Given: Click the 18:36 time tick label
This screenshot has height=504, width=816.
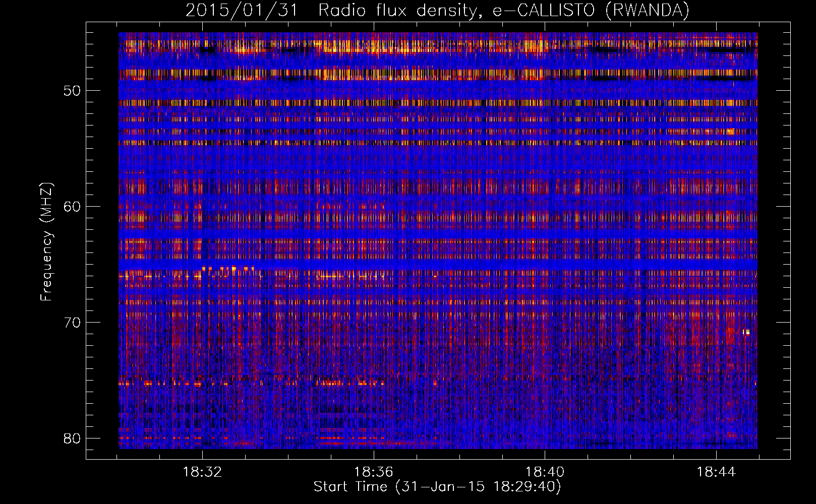Looking at the screenshot, I should pyautogui.click(x=373, y=472).
